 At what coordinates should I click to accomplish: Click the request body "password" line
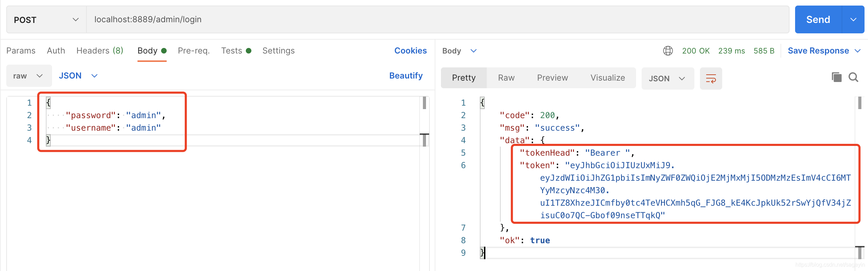[116, 115]
